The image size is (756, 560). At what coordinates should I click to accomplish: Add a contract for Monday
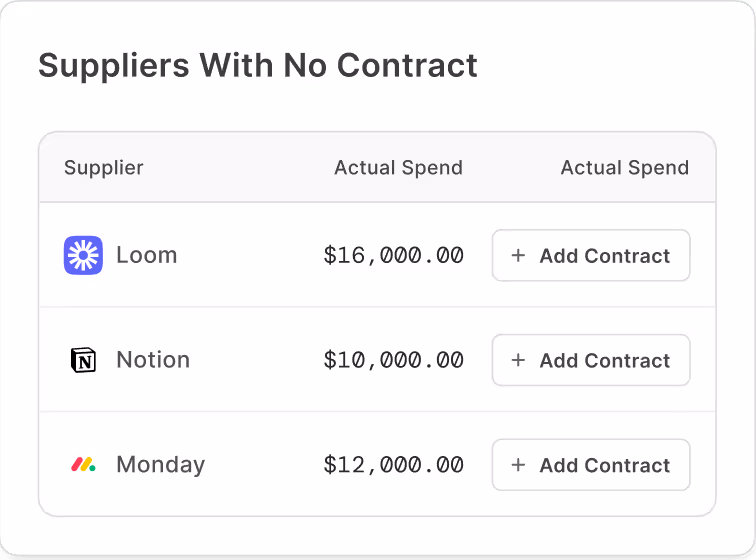pyautogui.click(x=591, y=465)
